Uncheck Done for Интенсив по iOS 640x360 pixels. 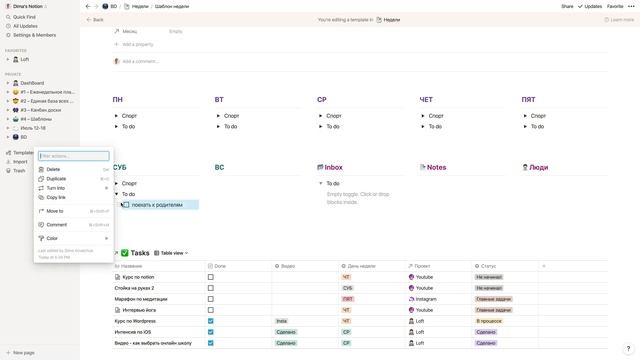211,332
